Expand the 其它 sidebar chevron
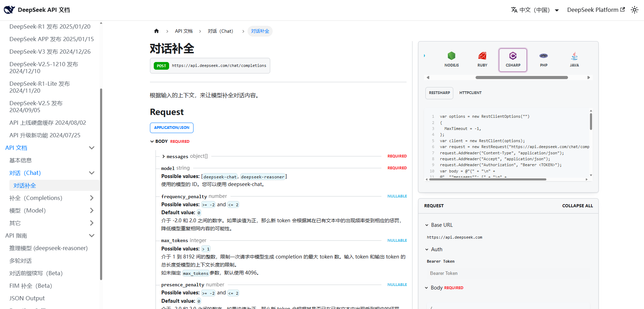The width and height of the screenshot is (644, 309). 92,223
